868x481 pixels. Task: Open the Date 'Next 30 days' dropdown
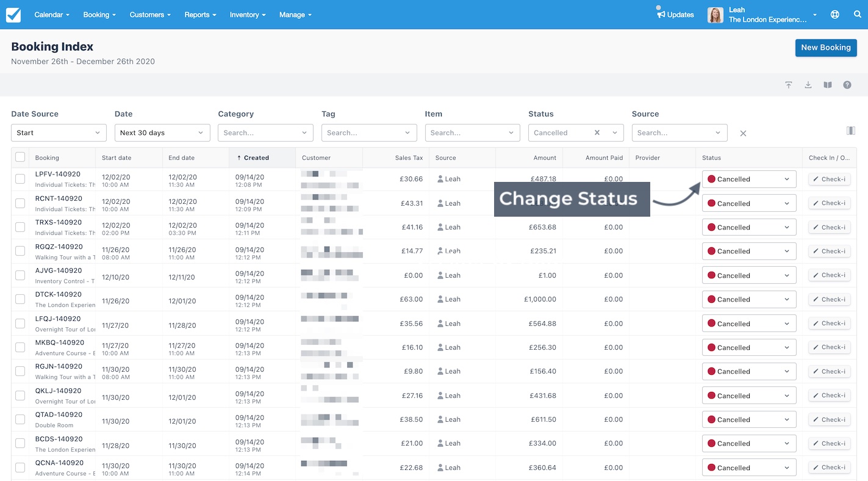162,132
